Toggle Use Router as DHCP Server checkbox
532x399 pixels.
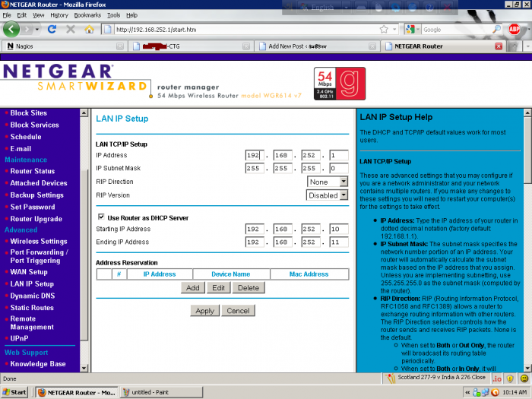pyautogui.click(x=101, y=217)
